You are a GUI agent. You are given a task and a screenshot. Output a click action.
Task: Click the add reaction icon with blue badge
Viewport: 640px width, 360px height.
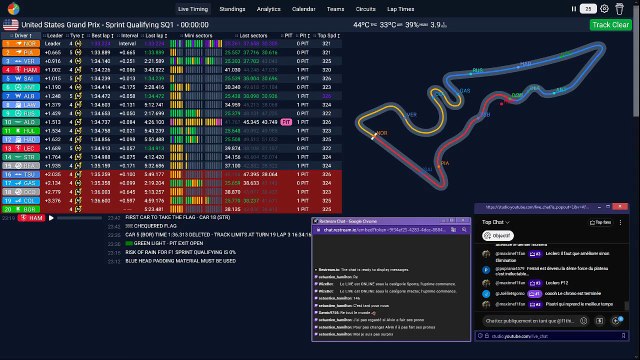click(616, 321)
